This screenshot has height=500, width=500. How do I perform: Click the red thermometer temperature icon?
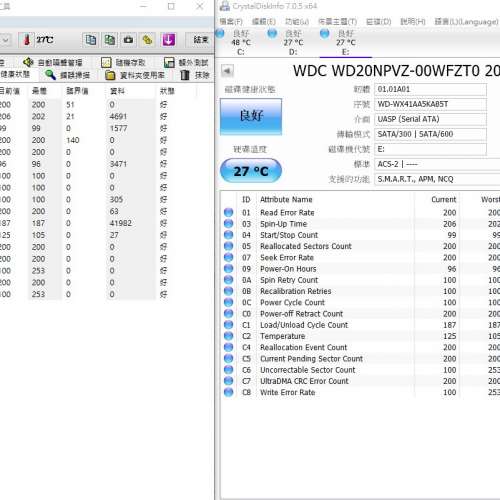[27, 40]
